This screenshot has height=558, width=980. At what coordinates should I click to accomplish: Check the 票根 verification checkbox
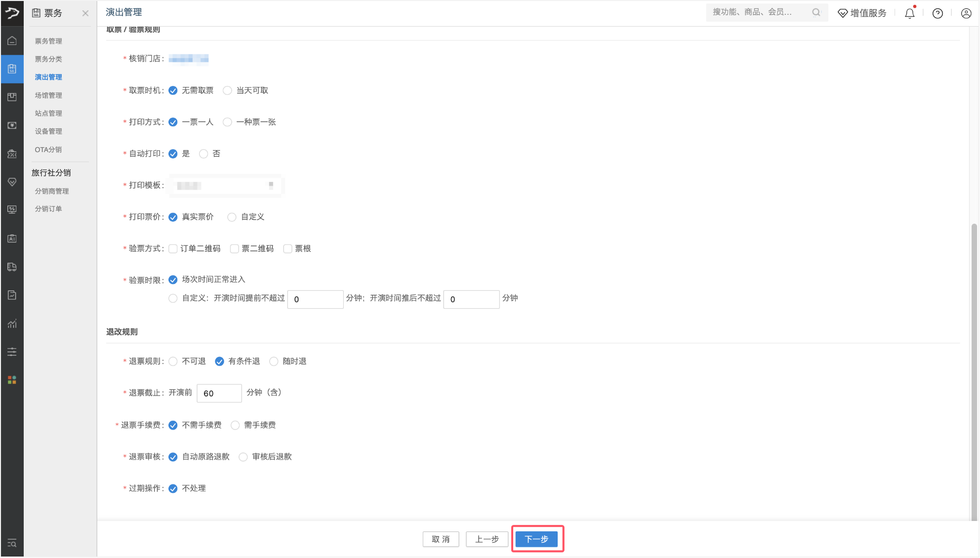click(287, 249)
